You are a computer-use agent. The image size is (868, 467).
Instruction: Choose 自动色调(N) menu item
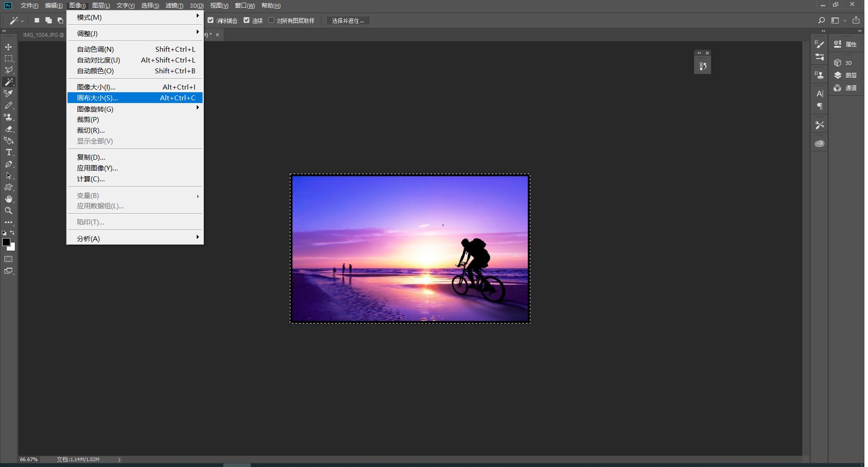tap(135, 49)
